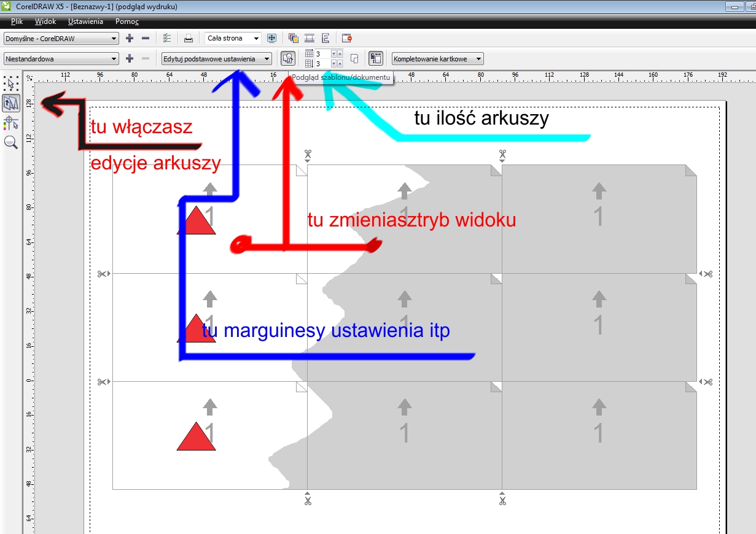Click the plus button beside the Niestandardowa dropdown

(x=130, y=59)
